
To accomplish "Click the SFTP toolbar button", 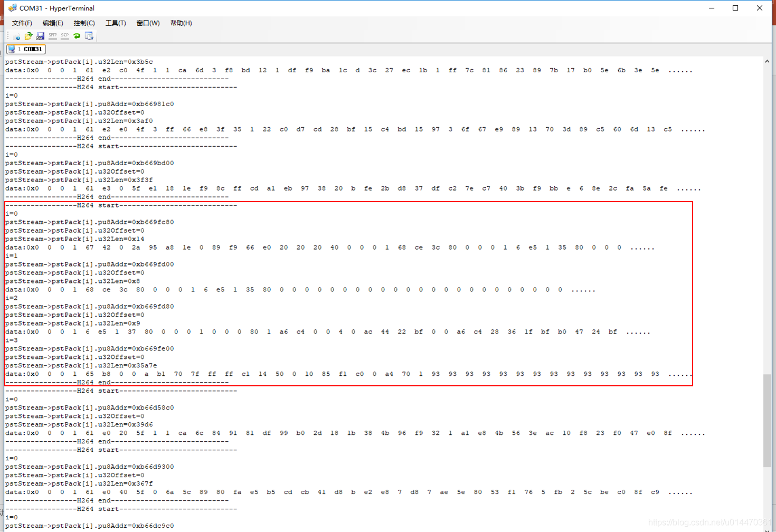I will point(53,36).
